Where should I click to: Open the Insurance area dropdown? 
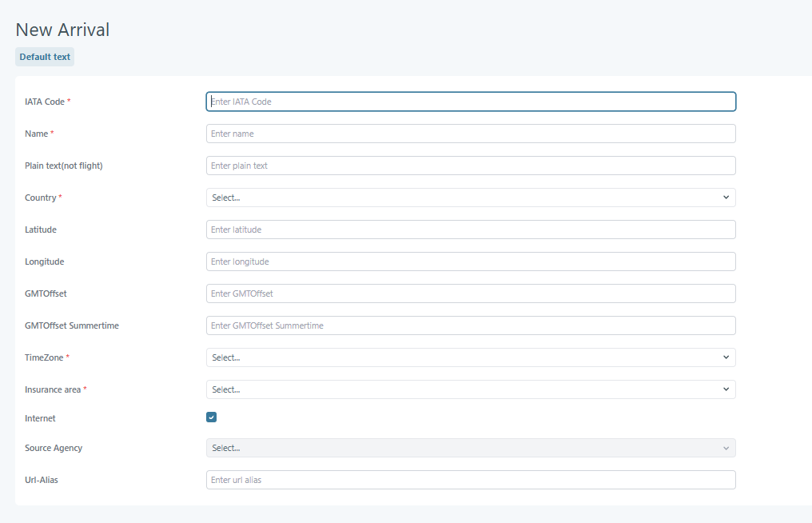pos(470,389)
